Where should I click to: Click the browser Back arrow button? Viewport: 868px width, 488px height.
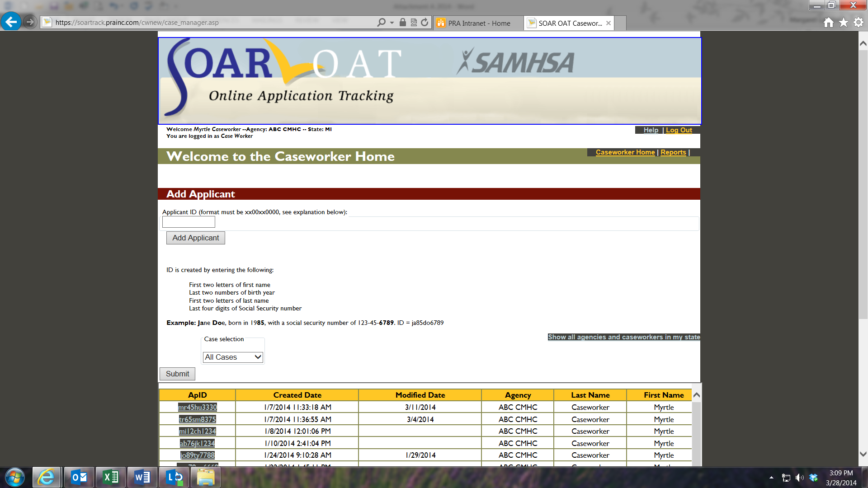[x=11, y=22]
